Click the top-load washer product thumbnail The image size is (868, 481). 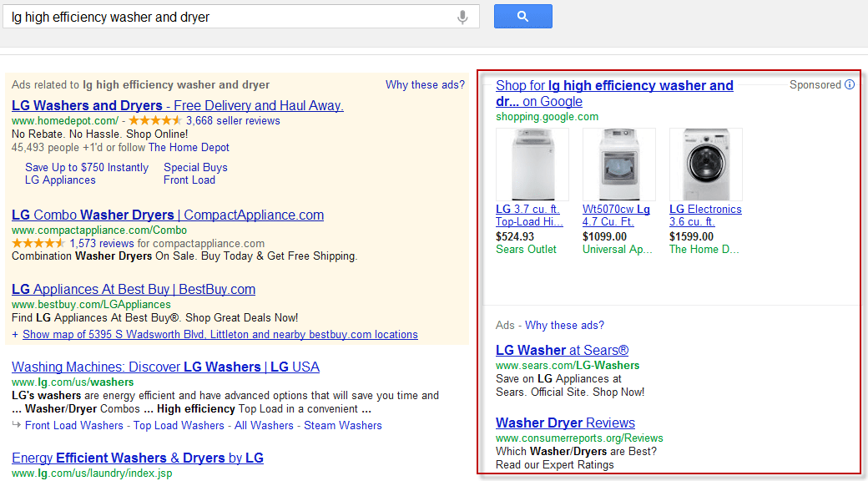[532, 164]
